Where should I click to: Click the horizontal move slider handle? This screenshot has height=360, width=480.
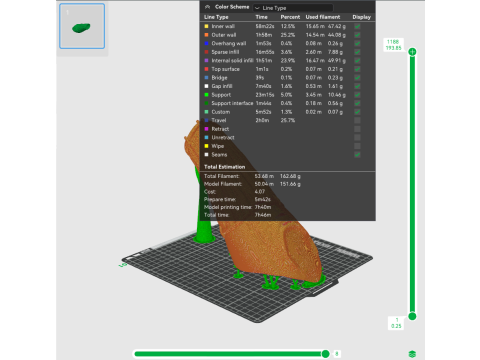325,354
